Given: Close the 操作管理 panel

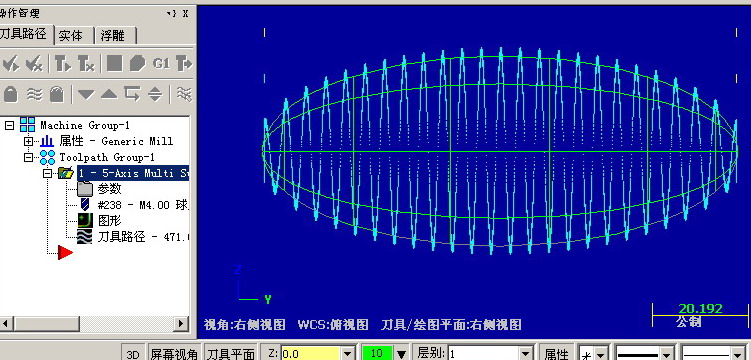Looking at the screenshot, I should pyautogui.click(x=186, y=13).
